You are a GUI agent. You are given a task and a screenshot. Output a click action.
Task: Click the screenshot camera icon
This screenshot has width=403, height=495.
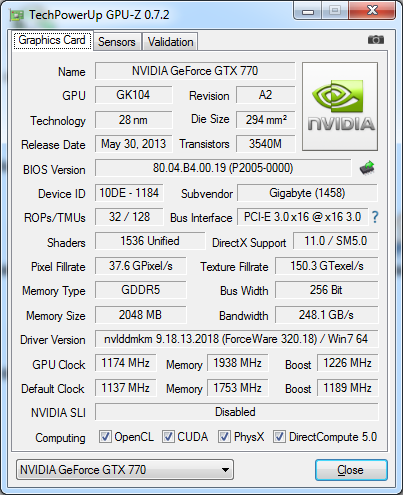(x=376, y=40)
